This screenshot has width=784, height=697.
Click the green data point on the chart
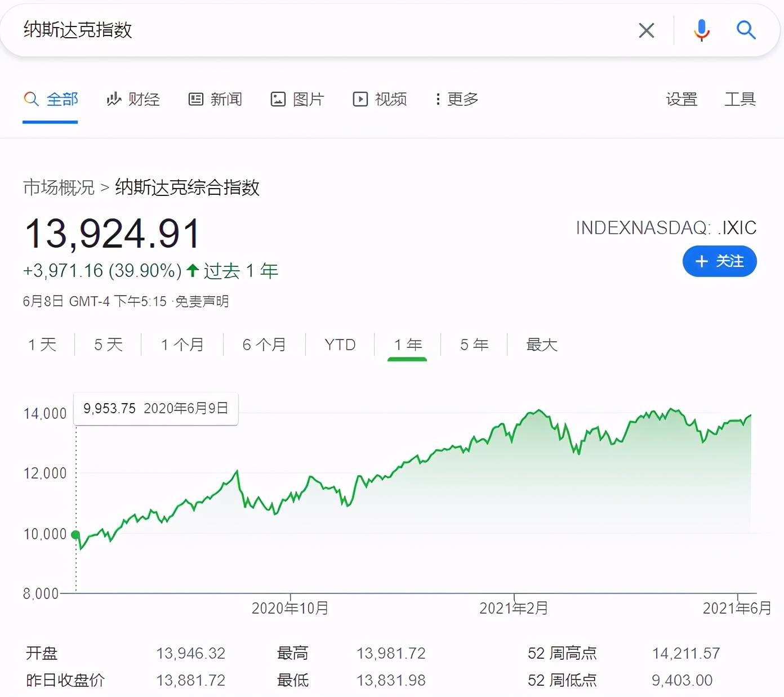(75, 535)
